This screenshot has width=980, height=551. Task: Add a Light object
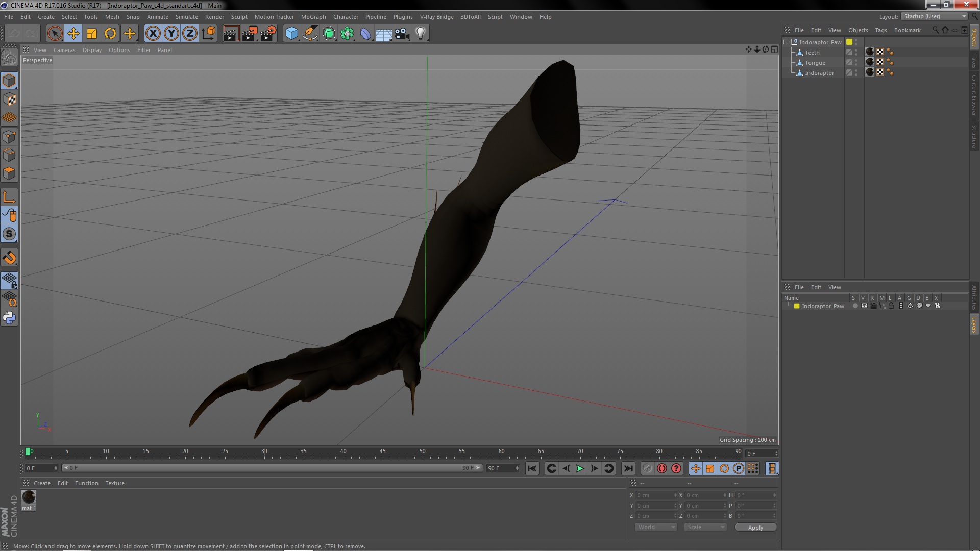[x=421, y=34]
